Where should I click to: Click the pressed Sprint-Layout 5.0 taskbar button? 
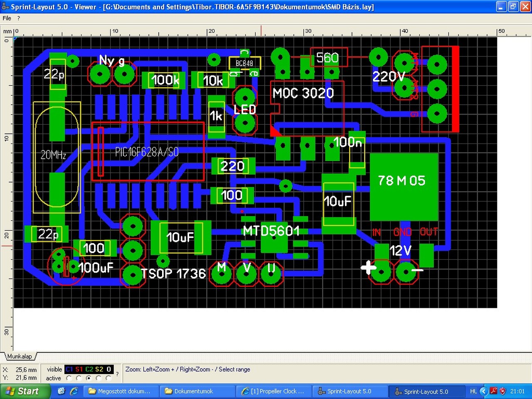(x=426, y=391)
